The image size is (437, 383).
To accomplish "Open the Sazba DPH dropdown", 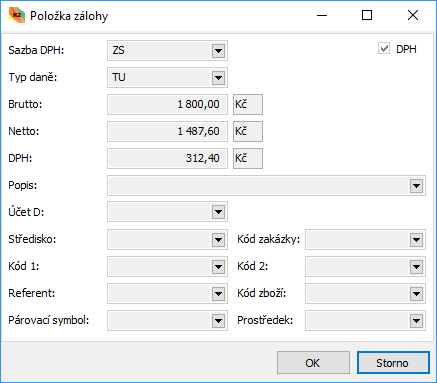I will [218, 51].
